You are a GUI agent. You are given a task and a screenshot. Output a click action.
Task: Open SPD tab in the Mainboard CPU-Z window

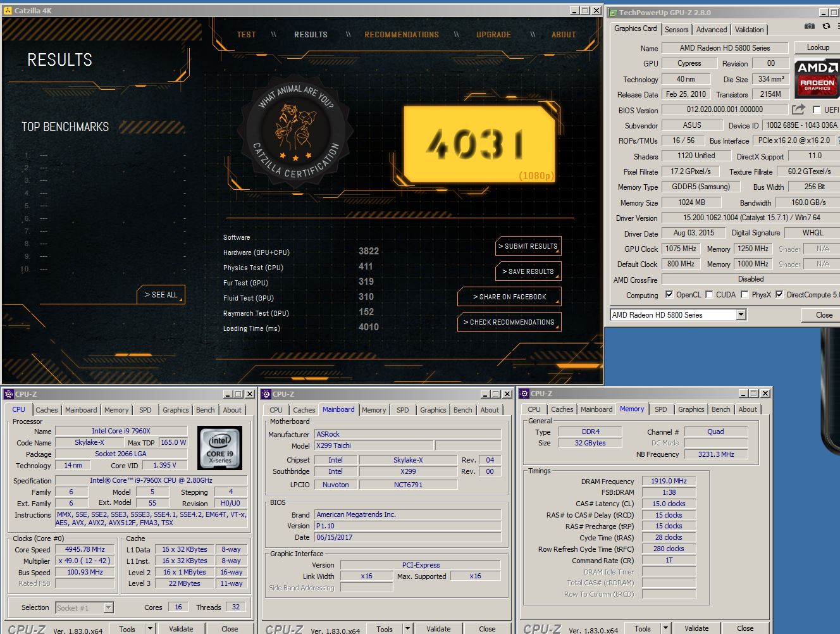403,410
